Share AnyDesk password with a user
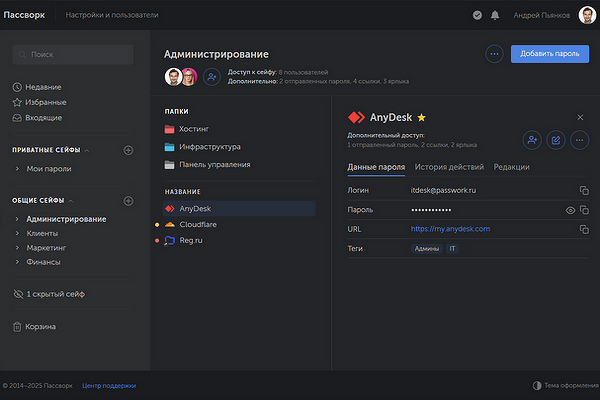 point(532,140)
